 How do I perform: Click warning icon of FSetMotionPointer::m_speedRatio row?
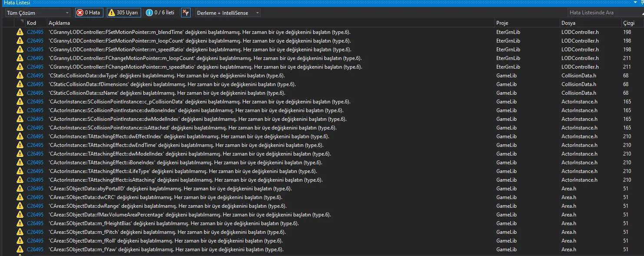pos(20,50)
